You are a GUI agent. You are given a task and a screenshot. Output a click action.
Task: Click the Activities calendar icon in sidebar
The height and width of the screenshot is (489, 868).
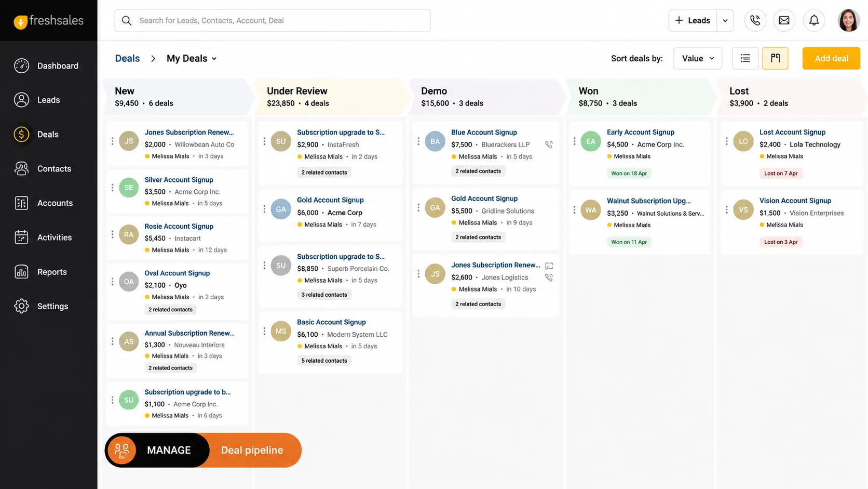[x=21, y=237]
